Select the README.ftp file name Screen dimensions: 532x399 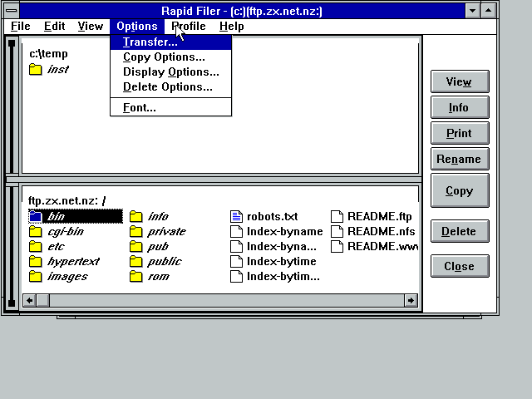tap(380, 216)
